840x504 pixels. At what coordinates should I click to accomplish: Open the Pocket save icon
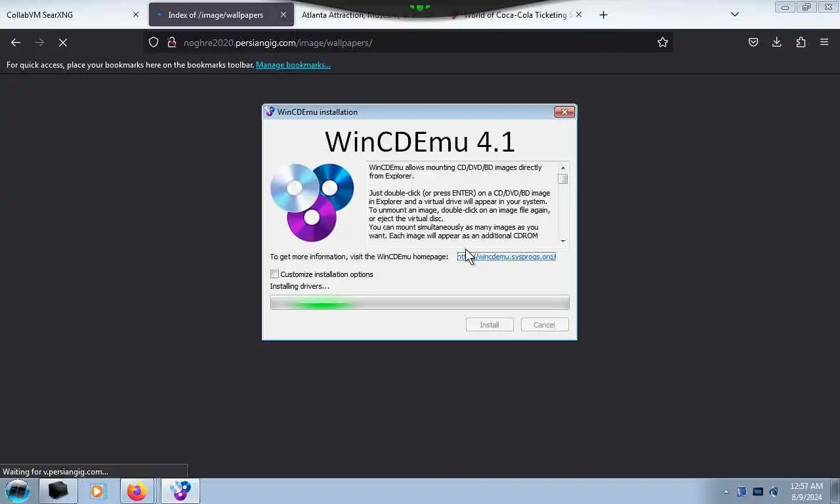coord(753,42)
